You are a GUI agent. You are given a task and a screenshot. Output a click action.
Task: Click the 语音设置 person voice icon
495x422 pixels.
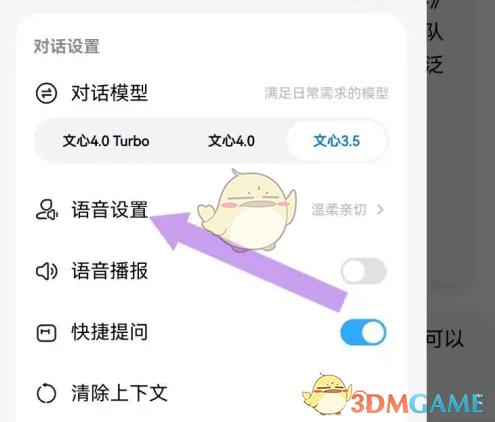(x=47, y=210)
